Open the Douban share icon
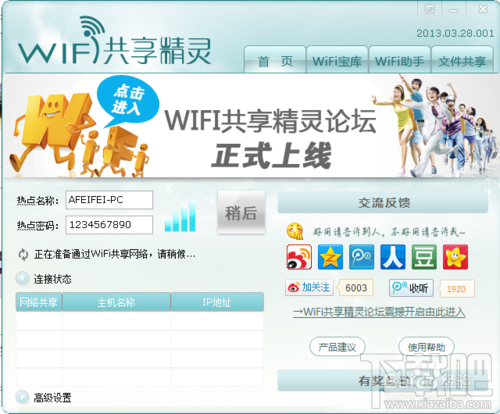 [x=424, y=257]
